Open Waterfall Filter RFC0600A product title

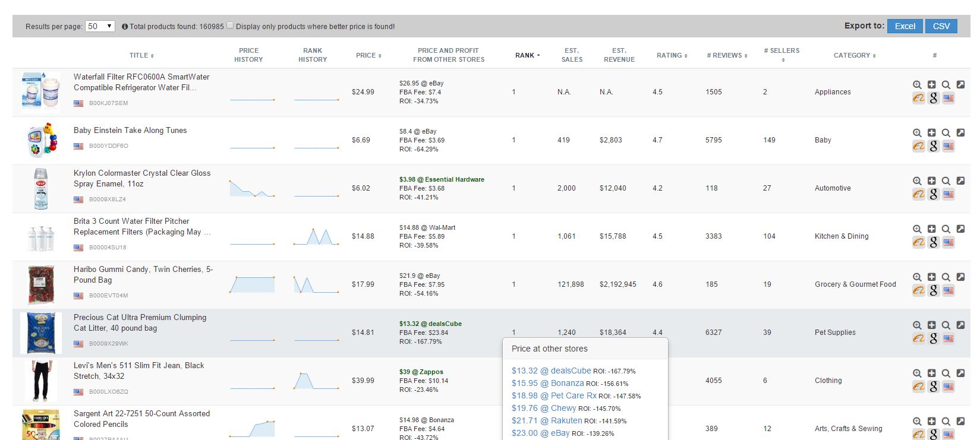click(x=141, y=82)
